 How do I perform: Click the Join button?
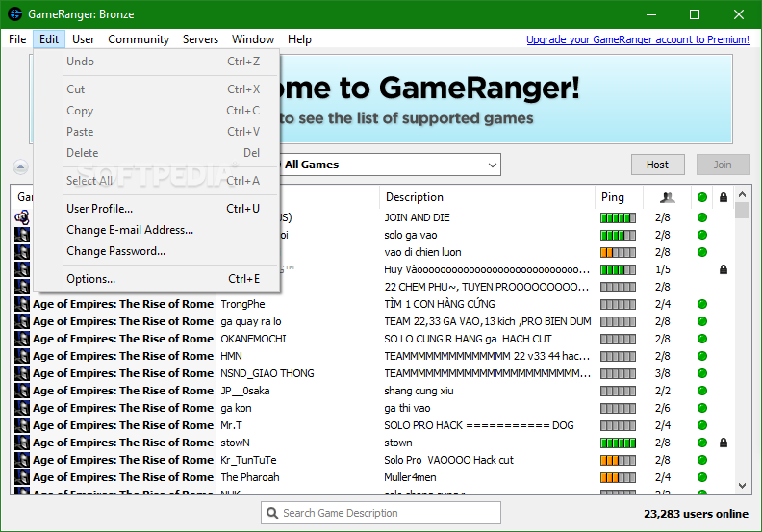pyautogui.click(x=723, y=165)
